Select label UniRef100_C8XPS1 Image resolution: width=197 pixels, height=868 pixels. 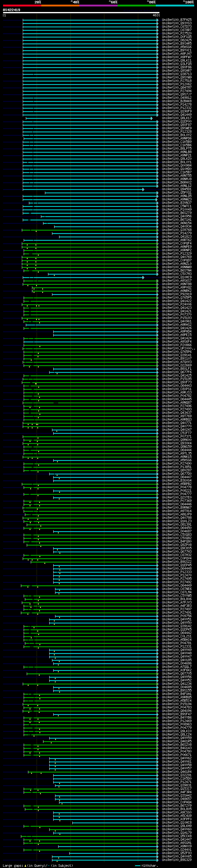click(x=176, y=389)
